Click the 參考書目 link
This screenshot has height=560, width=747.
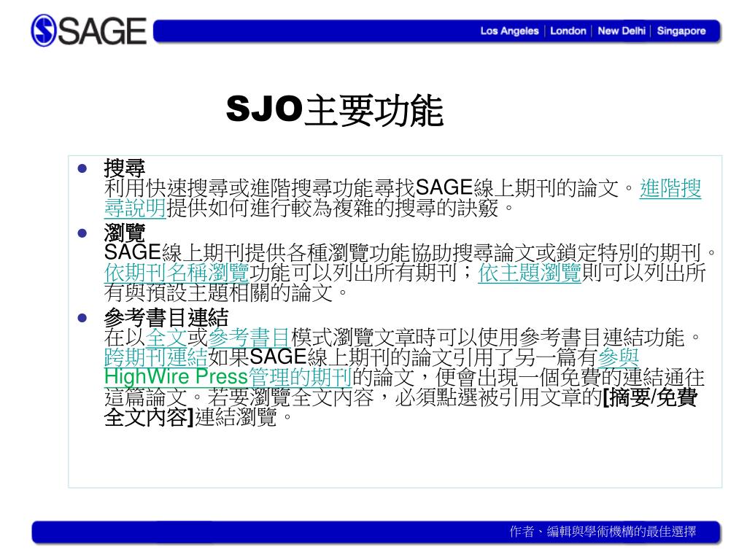click(249, 337)
